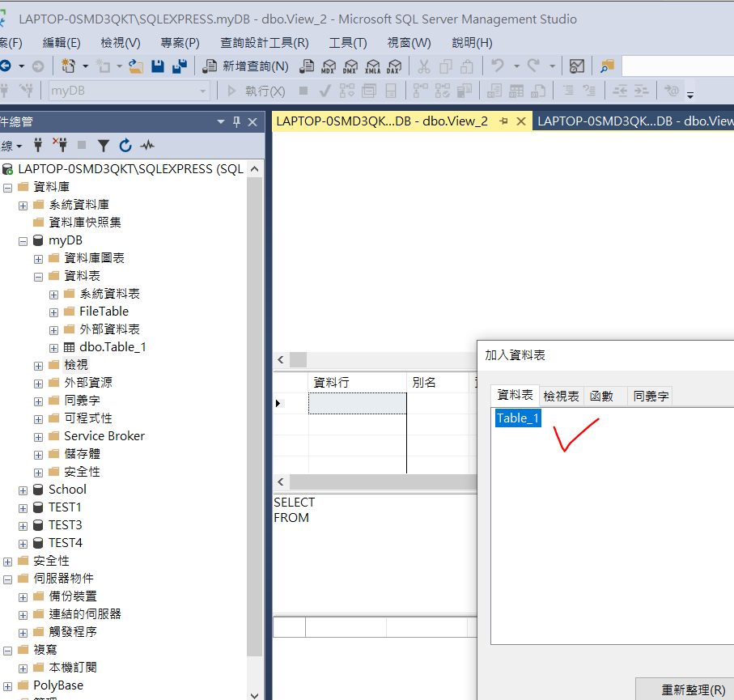Pin the Object Explorer panel

coord(236,122)
